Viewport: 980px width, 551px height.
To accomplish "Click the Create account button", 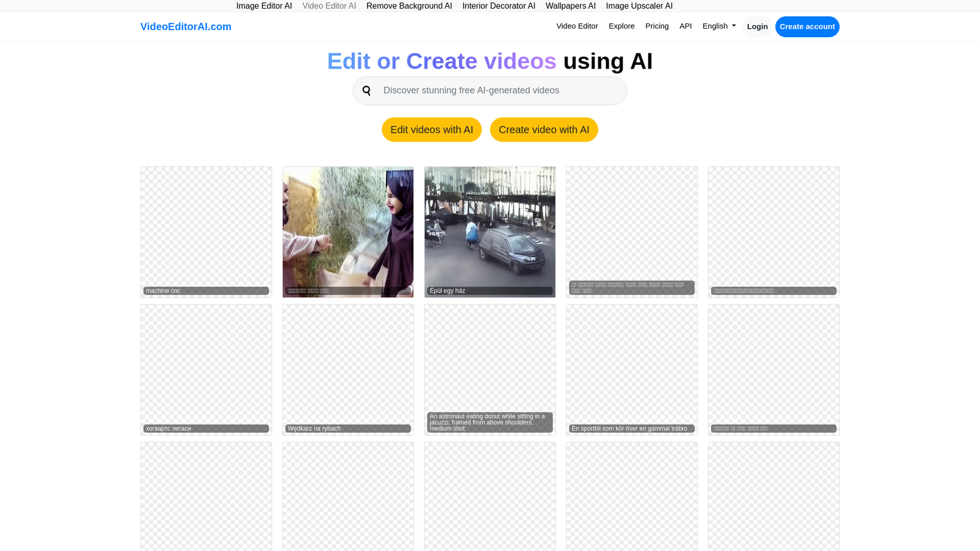I will [807, 27].
